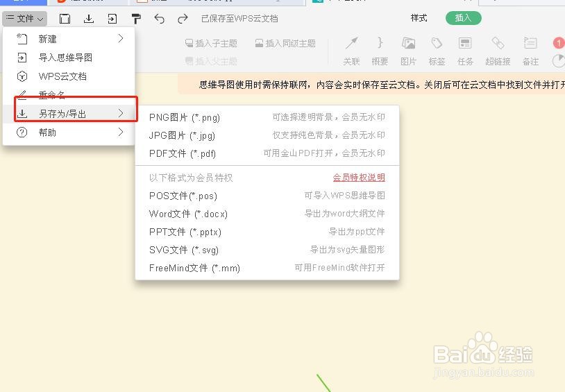Image resolution: width=565 pixels, height=392 pixels.
Task: Export as SVG文件 (*.svg)
Action: point(267,250)
